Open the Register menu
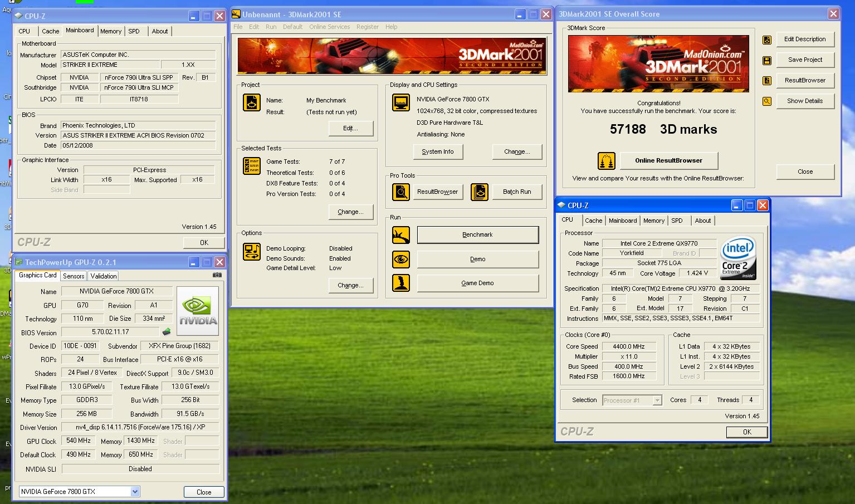855x504 pixels. (368, 27)
